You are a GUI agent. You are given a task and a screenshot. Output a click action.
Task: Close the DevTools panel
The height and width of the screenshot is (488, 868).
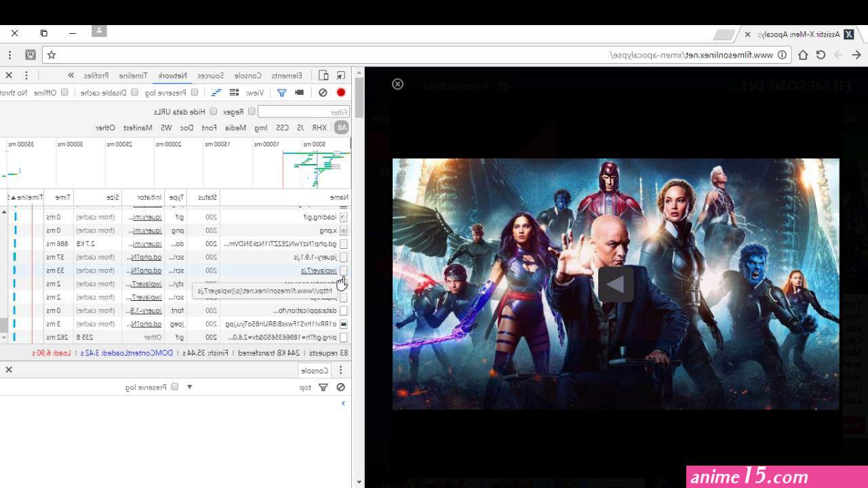point(9,75)
